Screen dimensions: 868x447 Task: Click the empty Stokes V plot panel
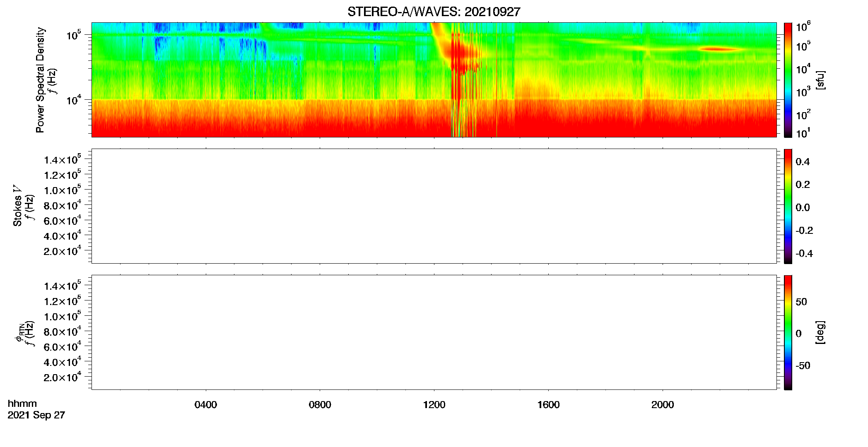point(434,206)
